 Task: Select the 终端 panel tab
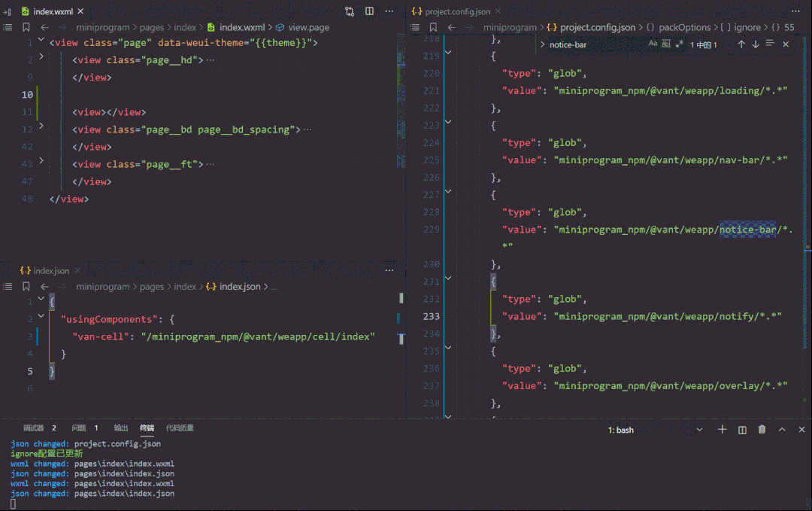pos(147,427)
